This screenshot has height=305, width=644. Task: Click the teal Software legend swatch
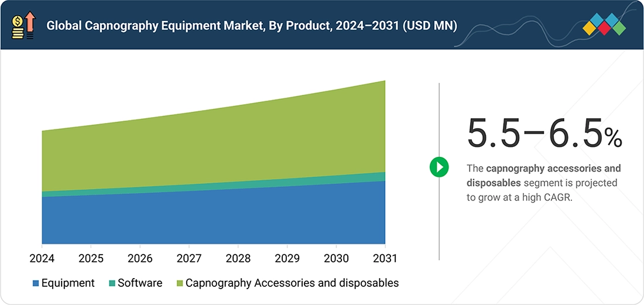click(112, 283)
